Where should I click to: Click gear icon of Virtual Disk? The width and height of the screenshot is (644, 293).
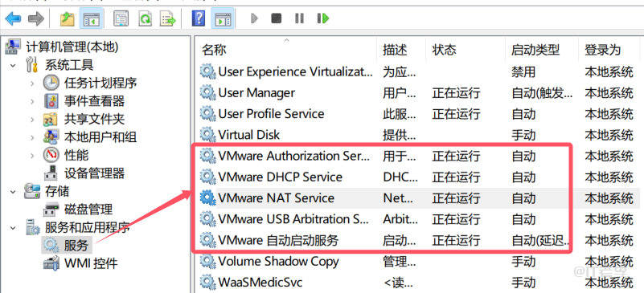207,135
